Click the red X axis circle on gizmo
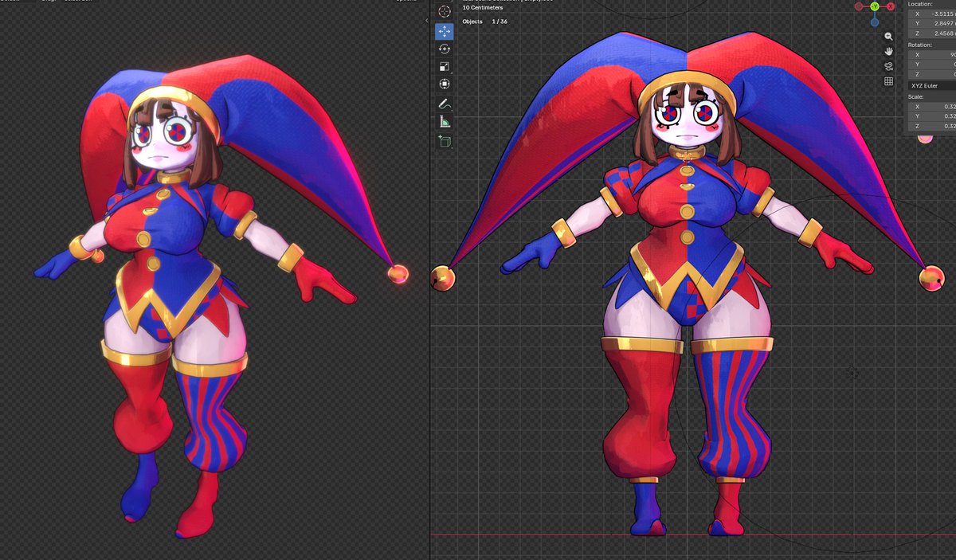The width and height of the screenshot is (956, 560). coord(891,6)
